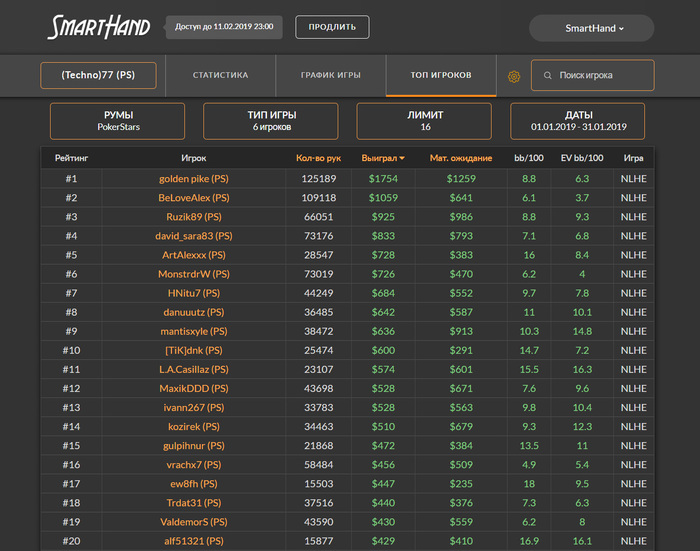Open player L.A.Casillaz (PS)
Image resolution: width=700 pixels, height=551 pixels.
(194, 369)
